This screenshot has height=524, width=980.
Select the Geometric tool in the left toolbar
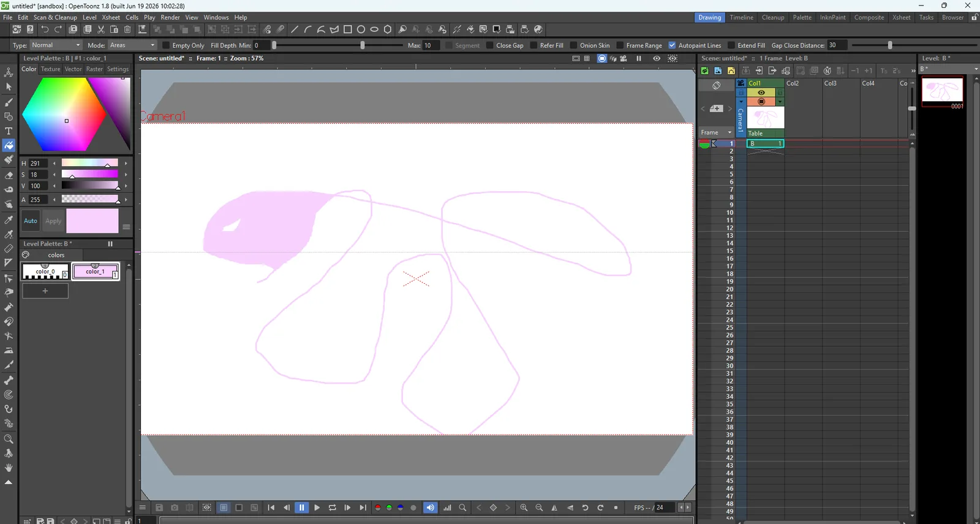(9, 116)
